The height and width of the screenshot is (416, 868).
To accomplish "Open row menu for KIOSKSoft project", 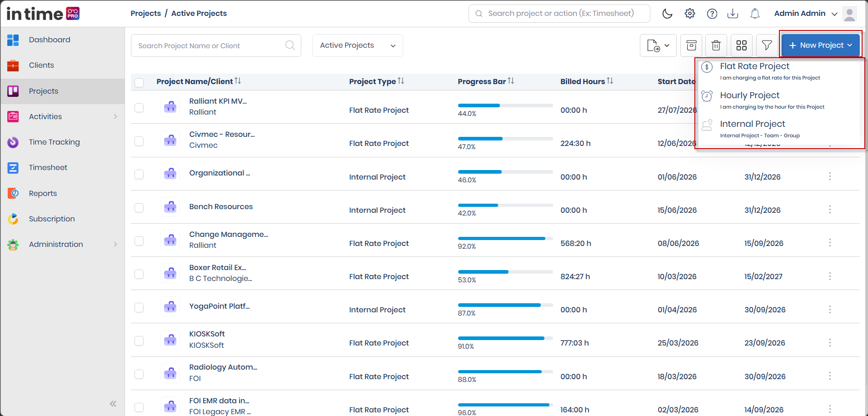I will coord(830,343).
